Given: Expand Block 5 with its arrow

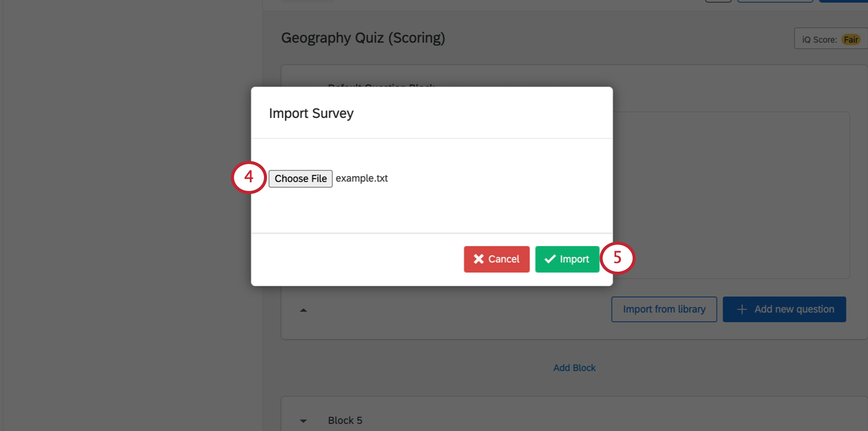Looking at the screenshot, I should pos(303,421).
